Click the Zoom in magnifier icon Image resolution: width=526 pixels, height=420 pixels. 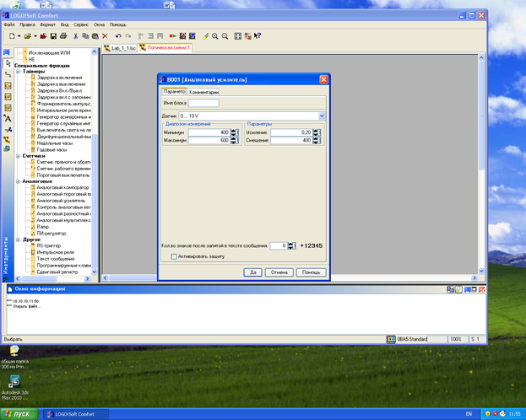(215, 36)
